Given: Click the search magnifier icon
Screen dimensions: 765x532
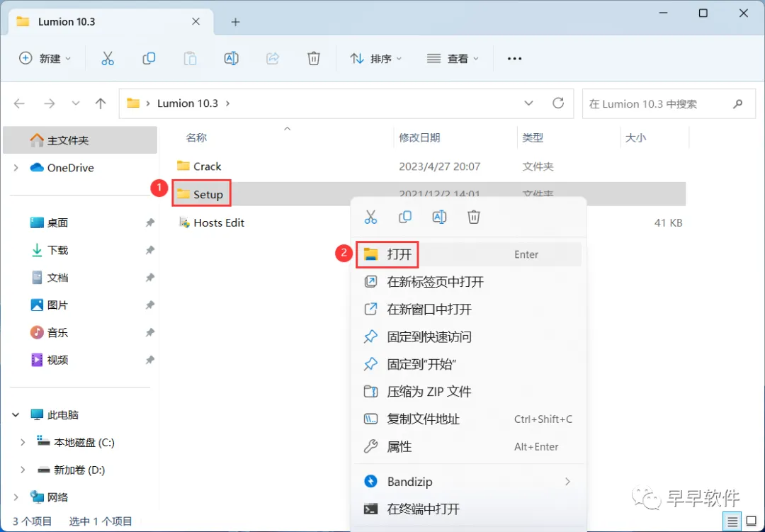Looking at the screenshot, I should pos(737,103).
